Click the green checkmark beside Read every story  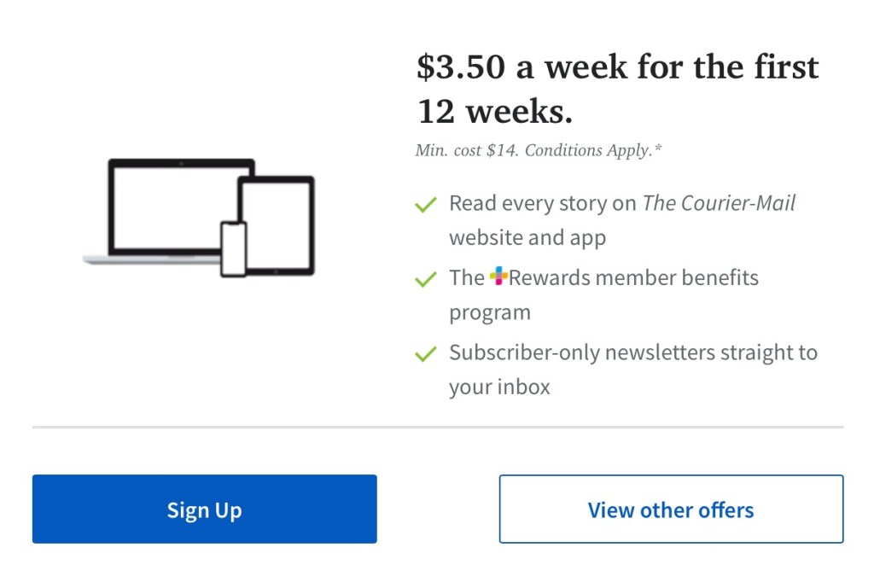point(425,205)
